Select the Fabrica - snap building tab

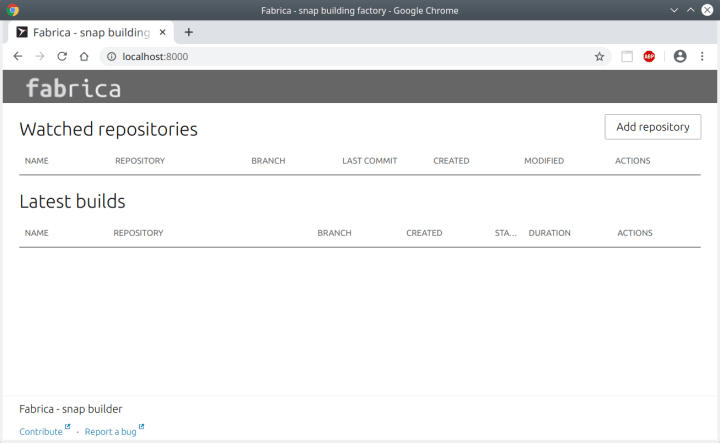click(91, 32)
